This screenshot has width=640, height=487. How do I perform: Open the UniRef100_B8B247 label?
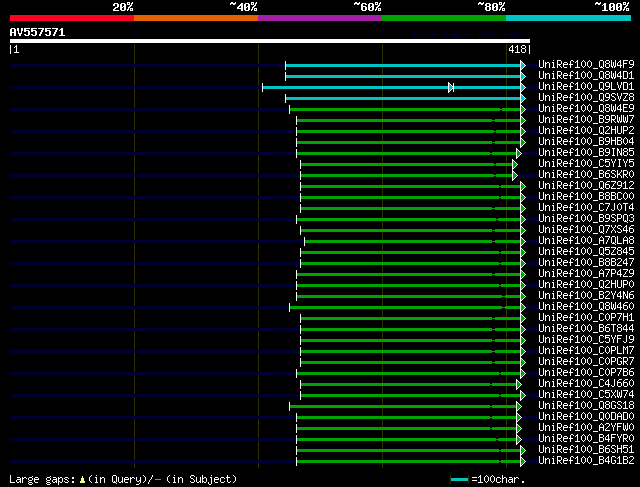[x=586, y=263]
